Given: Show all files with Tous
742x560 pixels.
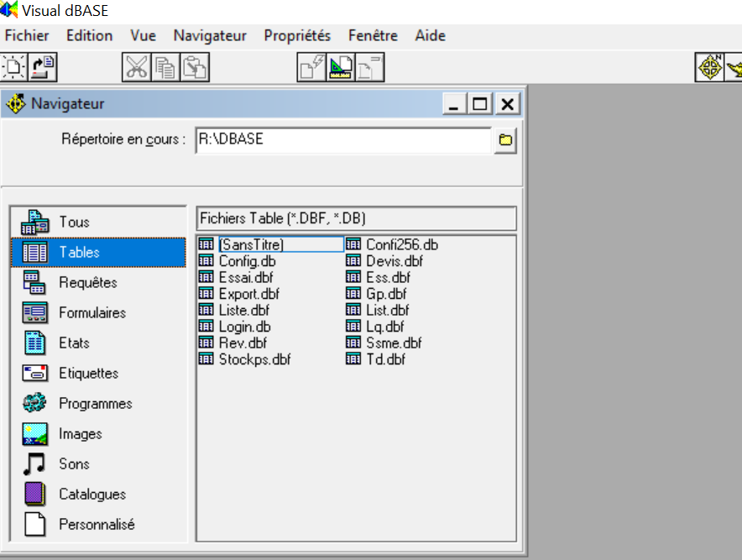Looking at the screenshot, I should [x=74, y=222].
